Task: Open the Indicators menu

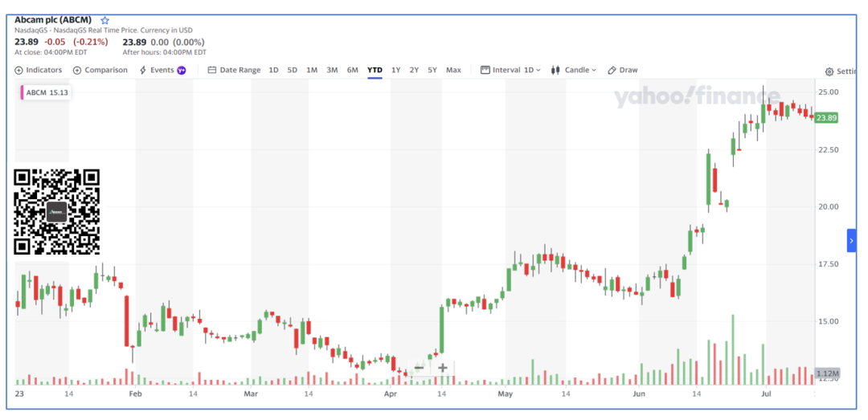Action: coord(38,70)
